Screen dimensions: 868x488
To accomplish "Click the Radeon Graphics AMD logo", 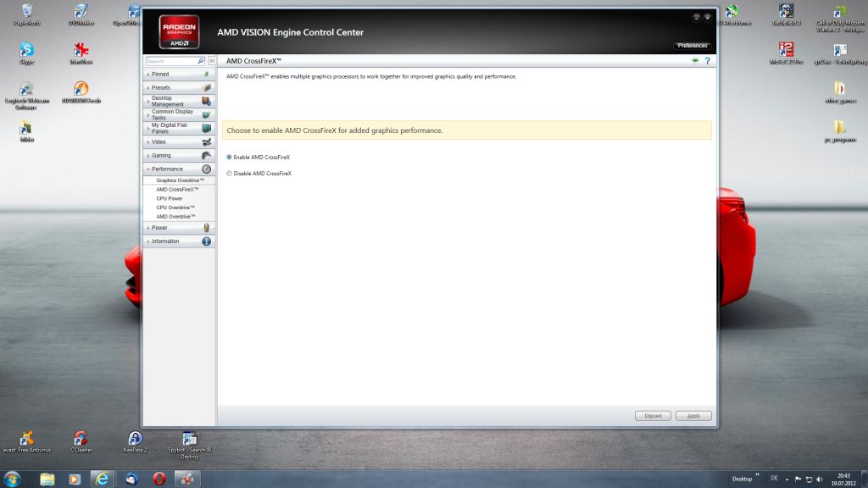I will [179, 32].
